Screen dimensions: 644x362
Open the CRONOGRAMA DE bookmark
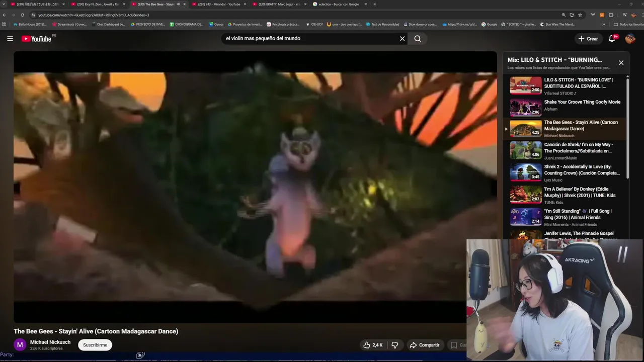click(187, 24)
